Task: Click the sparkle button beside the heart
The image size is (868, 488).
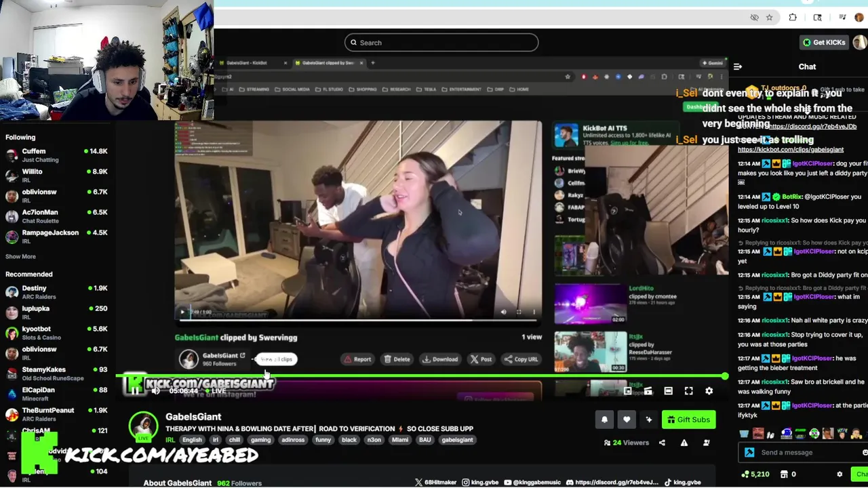Action: pyautogui.click(x=649, y=420)
